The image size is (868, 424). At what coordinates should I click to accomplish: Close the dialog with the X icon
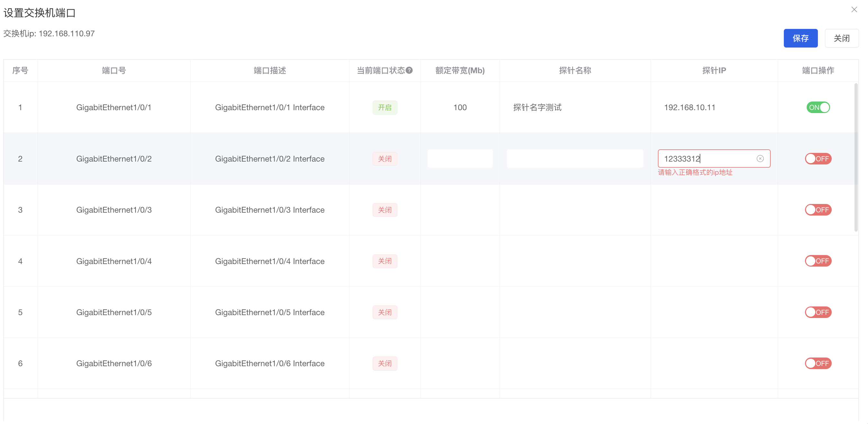[x=854, y=9]
